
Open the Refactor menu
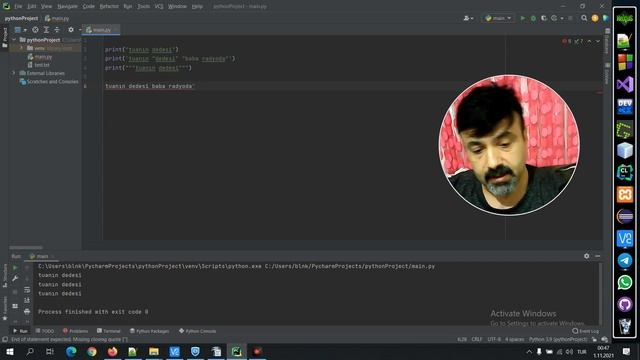(x=109, y=7)
